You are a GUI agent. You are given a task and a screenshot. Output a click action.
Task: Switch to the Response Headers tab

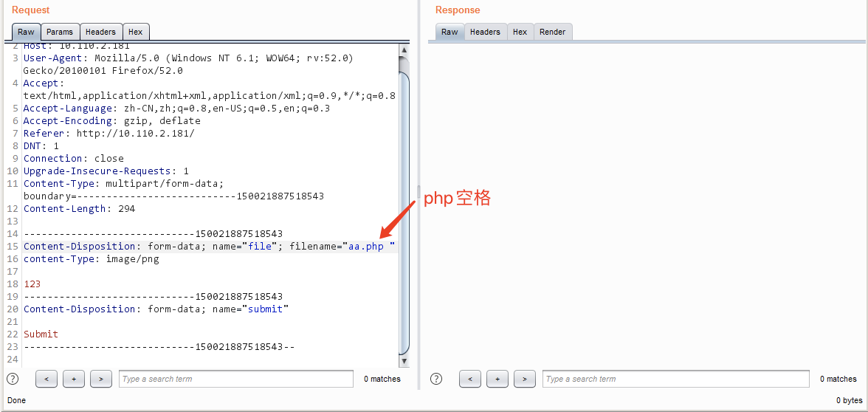[485, 32]
